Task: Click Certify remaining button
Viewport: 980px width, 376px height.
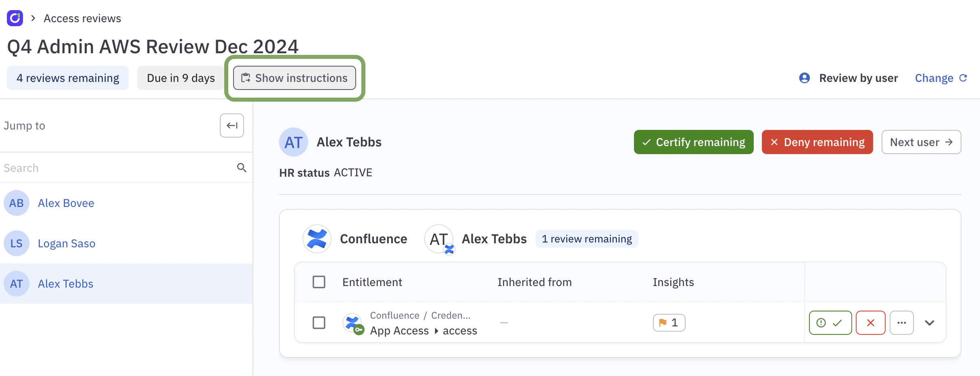Action: click(693, 142)
